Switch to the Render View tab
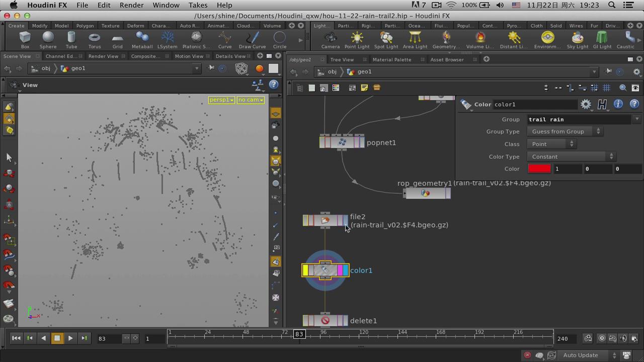 103,56
